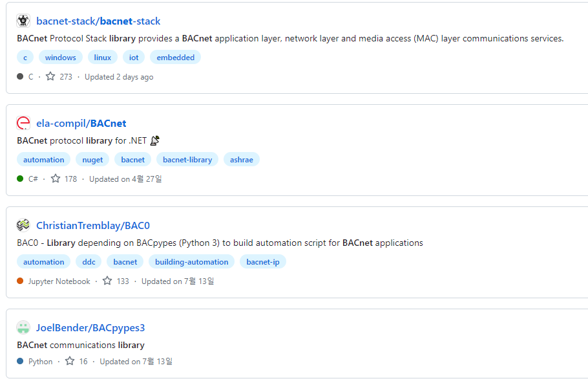
Task: Click 'BACnet communications library' description
Action: pyautogui.click(x=81, y=345)
